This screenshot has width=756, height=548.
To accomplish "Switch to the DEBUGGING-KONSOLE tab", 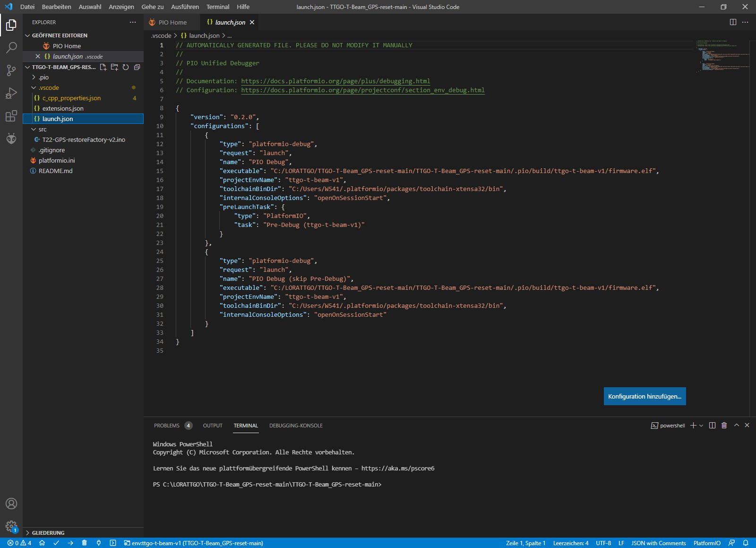I will (x=296, y=426).
